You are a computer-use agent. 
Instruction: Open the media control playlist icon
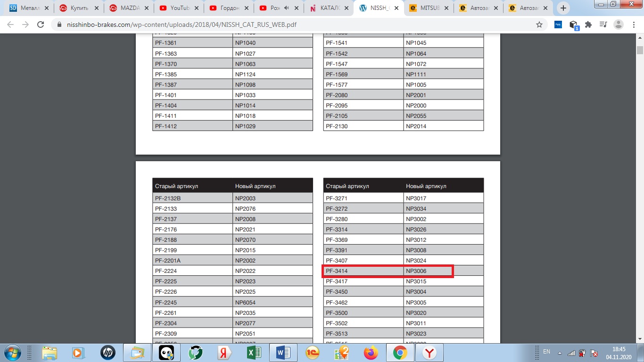pyautogui.click(x=603, y=25)
